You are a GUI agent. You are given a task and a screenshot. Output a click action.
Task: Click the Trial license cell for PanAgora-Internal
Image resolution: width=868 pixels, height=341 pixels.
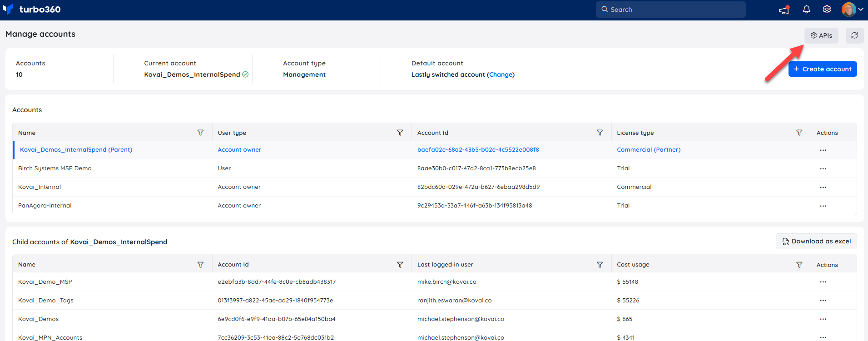[x=623, y=206]
